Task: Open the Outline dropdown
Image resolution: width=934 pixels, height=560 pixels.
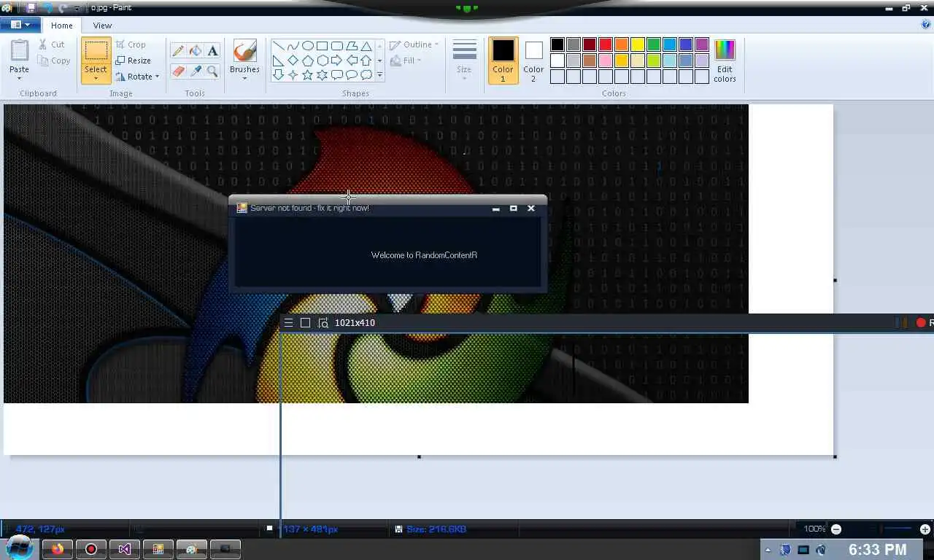Action: [x=414, y=44]
